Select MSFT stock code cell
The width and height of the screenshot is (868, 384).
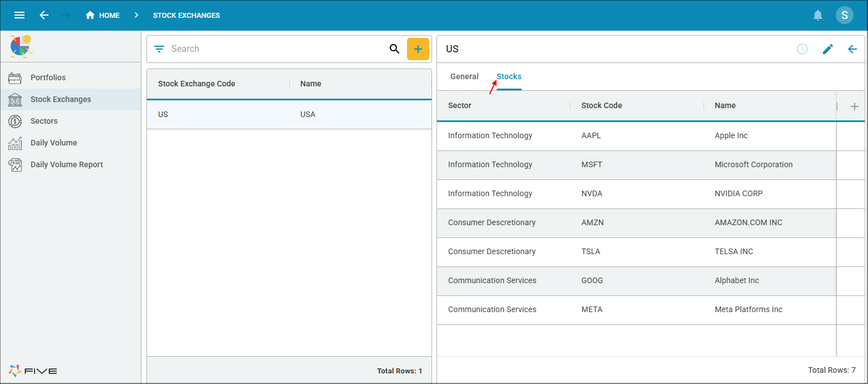[x=592, y=164]
